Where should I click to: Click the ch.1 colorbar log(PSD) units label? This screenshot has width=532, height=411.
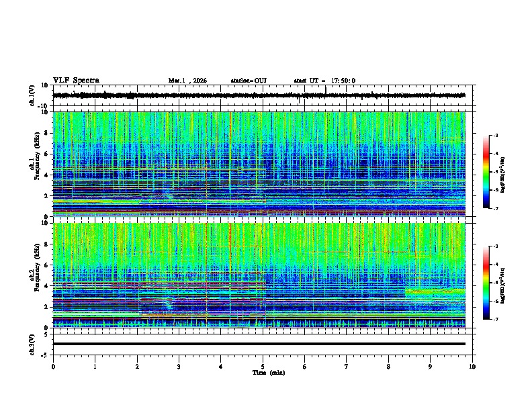pyautogui.click(x=503, y=175)
